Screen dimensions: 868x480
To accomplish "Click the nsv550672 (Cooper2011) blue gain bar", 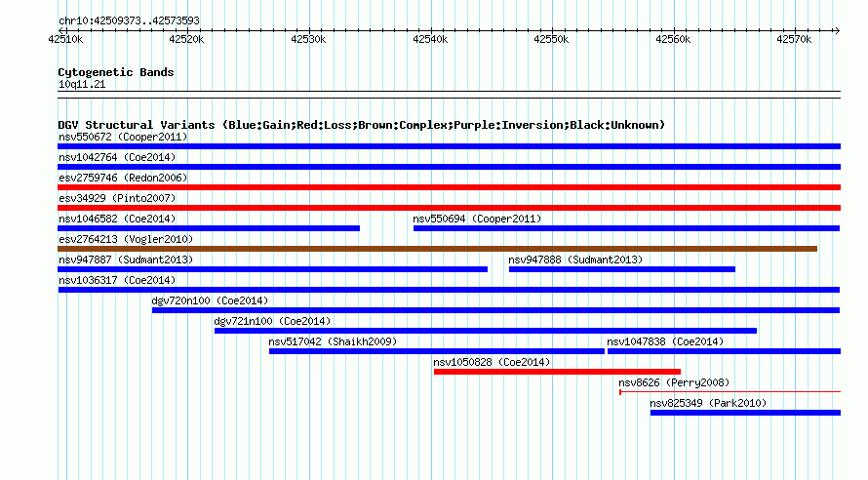I will pyautogui.click(x=449, y=146).
